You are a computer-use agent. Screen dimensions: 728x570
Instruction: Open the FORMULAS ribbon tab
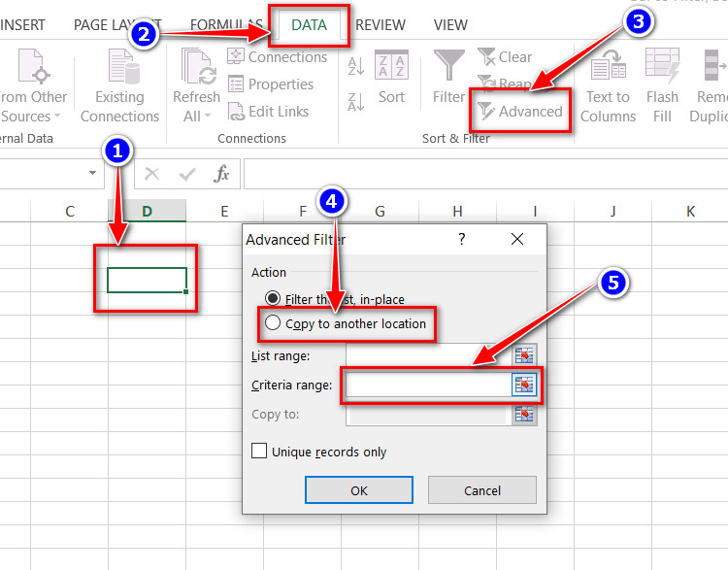pos(226,25)
